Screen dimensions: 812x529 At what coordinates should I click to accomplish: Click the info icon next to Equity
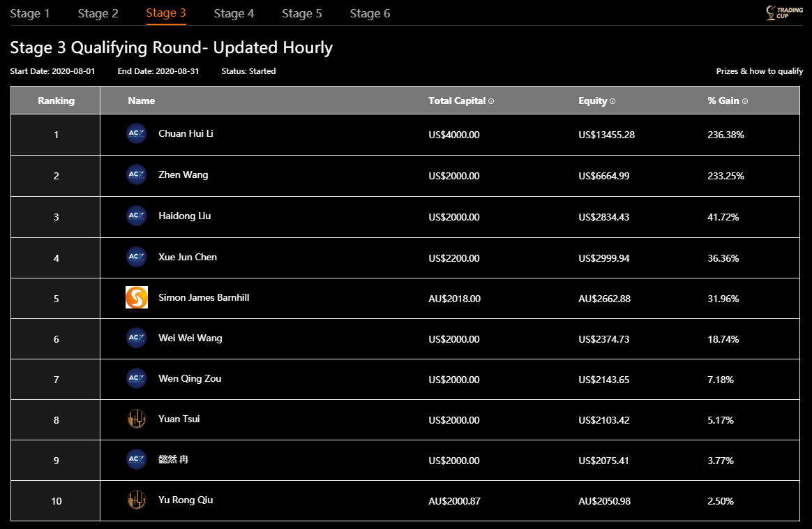[612, 100]
